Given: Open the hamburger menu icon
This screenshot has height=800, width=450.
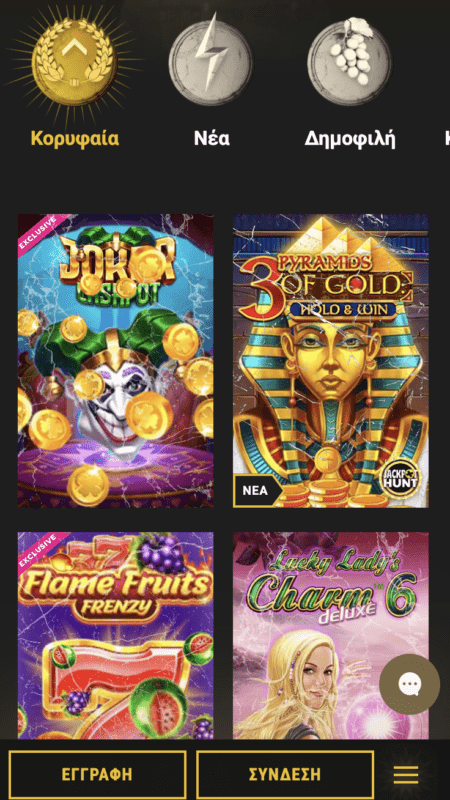Looking at the screenshot, I should pyautogui.click(x=406, y=775).
